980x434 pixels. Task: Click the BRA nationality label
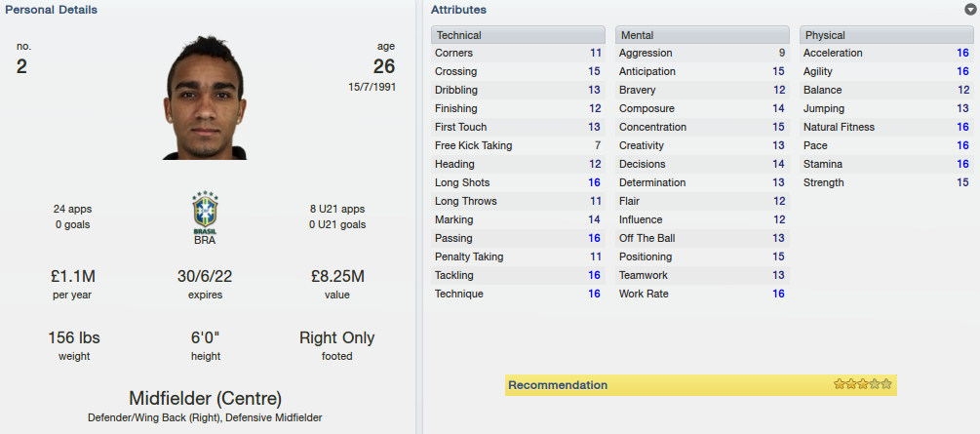pyautogui.click(x=205, y=240)
